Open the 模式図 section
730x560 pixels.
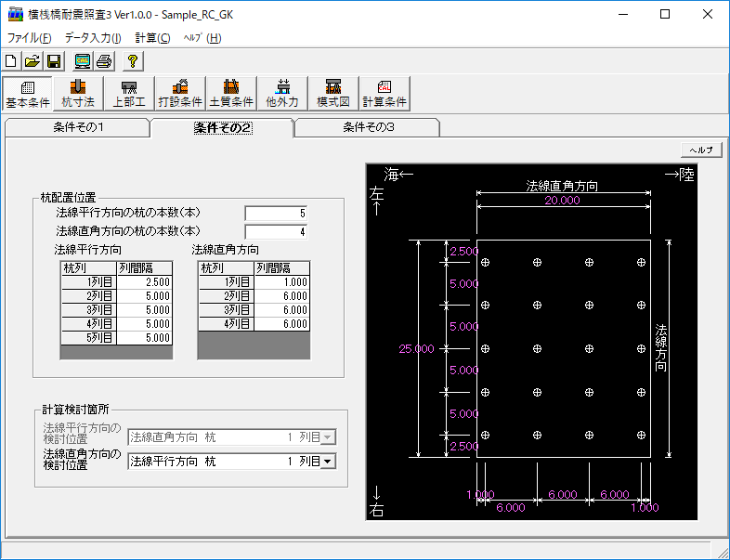(333, 94)
